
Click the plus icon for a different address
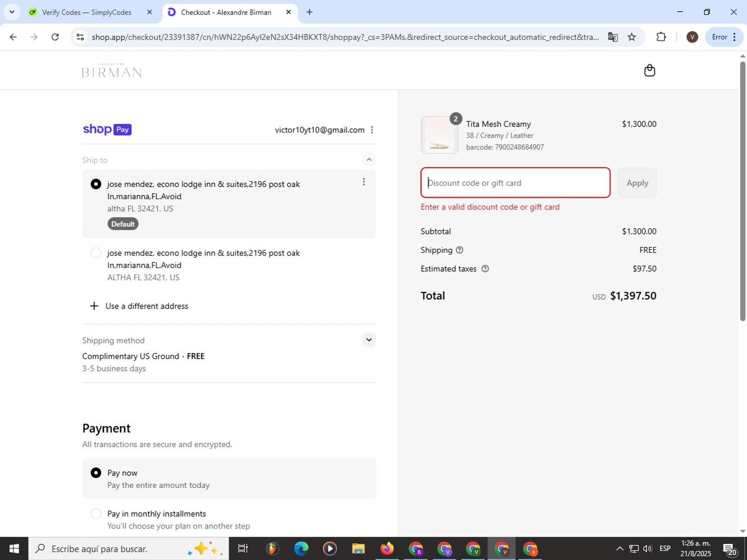point(94,306)
